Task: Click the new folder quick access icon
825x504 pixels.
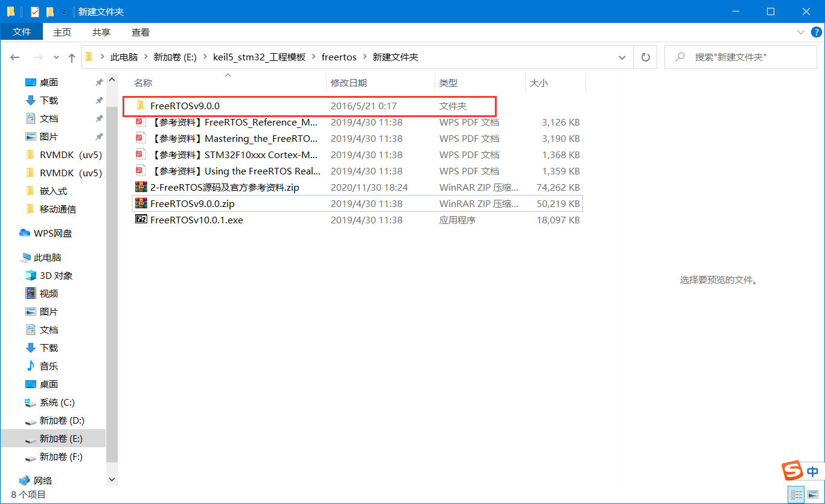Action: coord(49,11)
